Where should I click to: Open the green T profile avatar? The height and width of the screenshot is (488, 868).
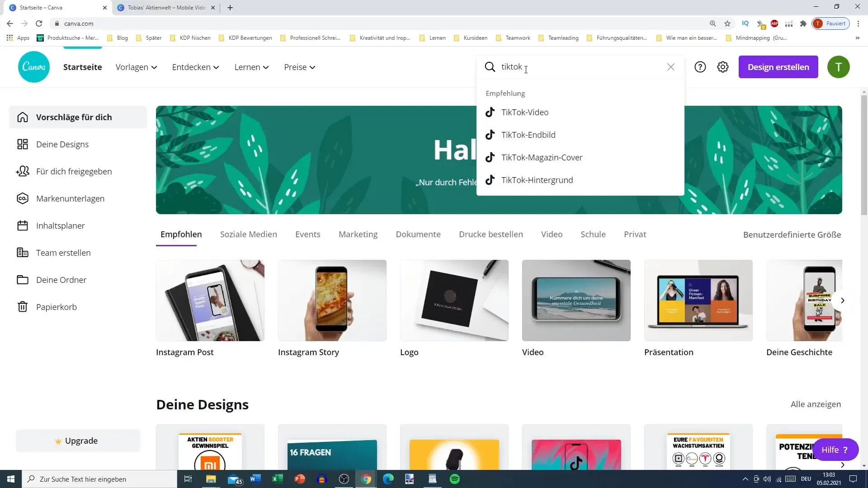[x=839, y=67]
